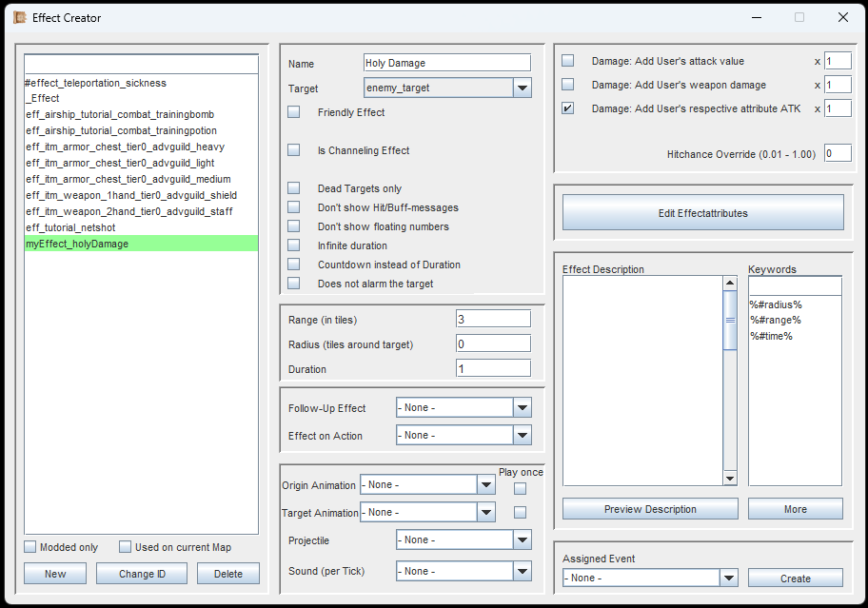Click the Hitchance Override value field
Image resolution: width=868 pixels, height=608 pixels.
(x=838, y=153)
